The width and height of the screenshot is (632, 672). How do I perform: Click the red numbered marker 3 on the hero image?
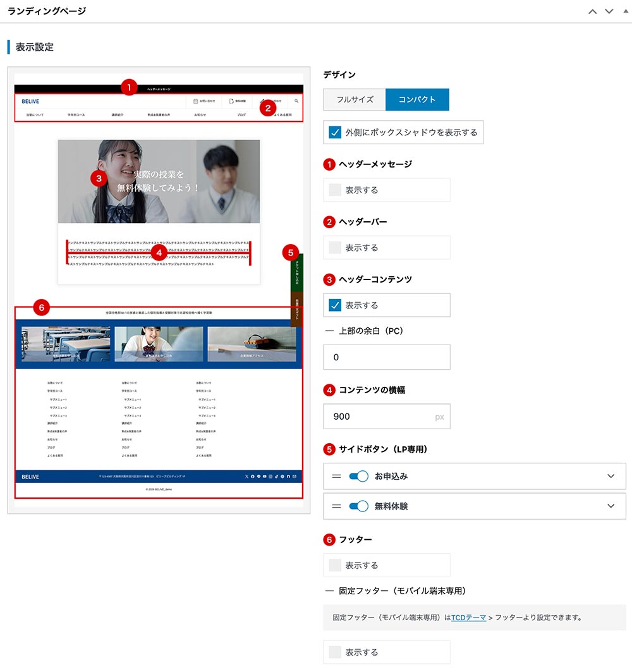[98, 180]
